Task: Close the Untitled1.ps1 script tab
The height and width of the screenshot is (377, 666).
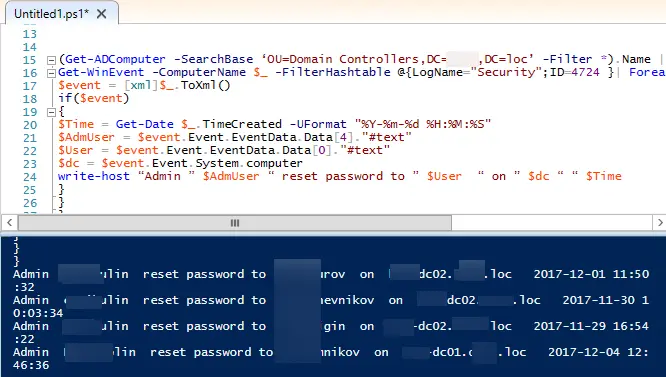Action: (x=102, y=14)
